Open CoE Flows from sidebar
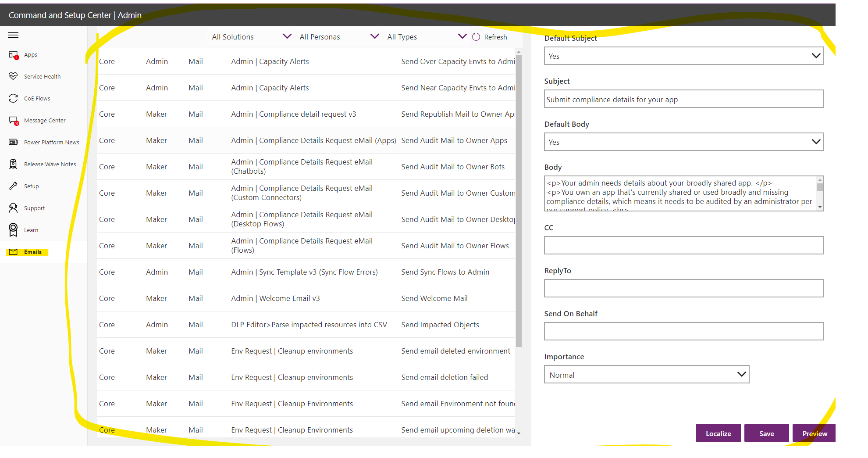 tap(37, 98)
